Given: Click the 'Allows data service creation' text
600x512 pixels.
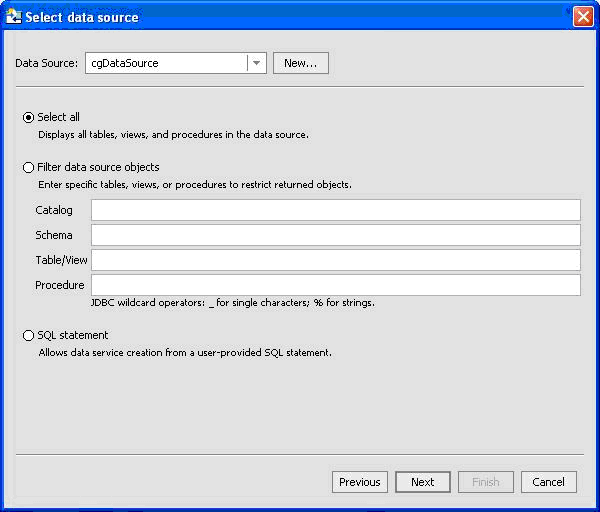Looking at the screenshot, I should click(185, 352).
